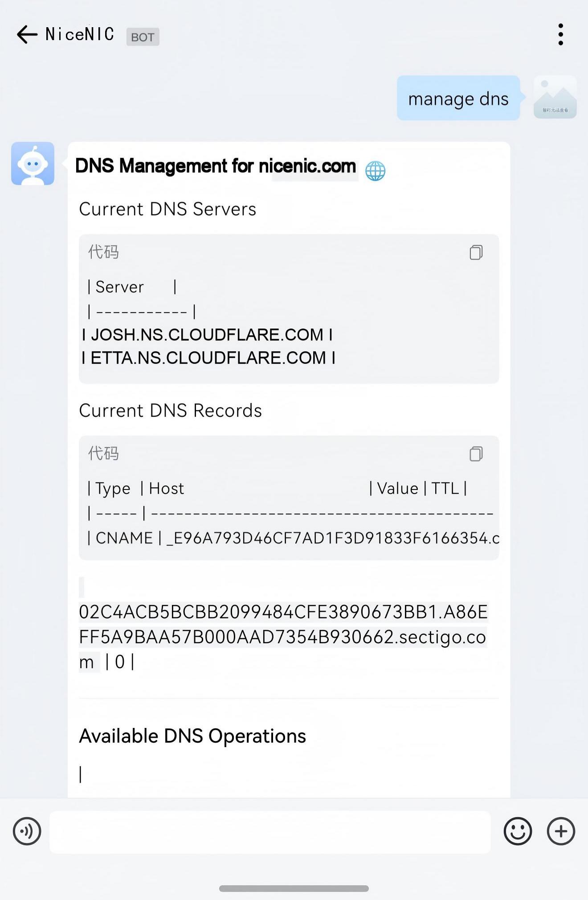Screen dimensions: 588x900
Task: Tap the home indicator bar
Action: 294,888
